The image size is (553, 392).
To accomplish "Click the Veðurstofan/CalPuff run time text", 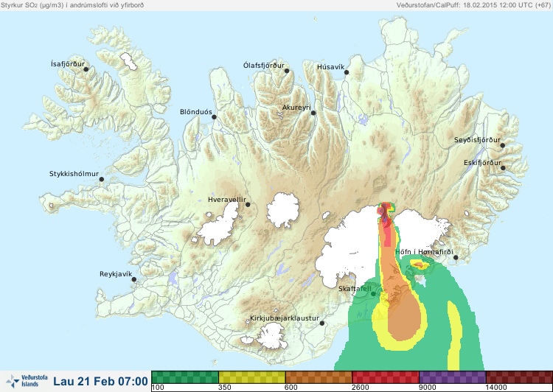I will [473, 5].
